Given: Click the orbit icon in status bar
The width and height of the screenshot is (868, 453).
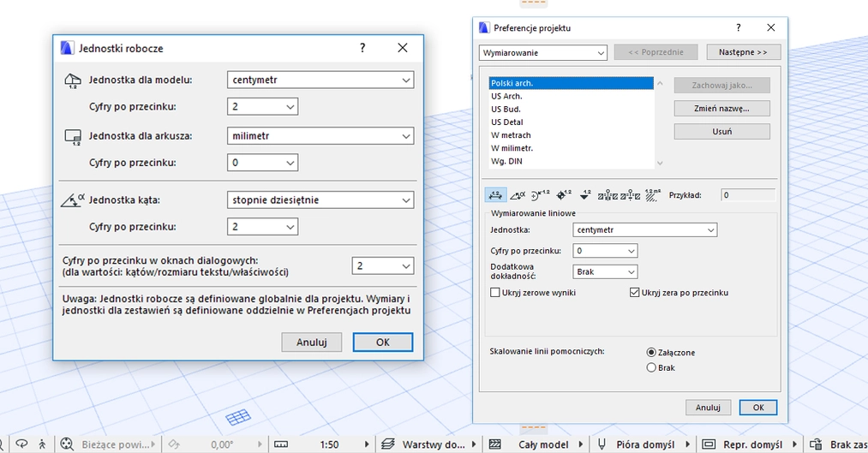Looking at the screenshot, I should (x=21, y=444).
